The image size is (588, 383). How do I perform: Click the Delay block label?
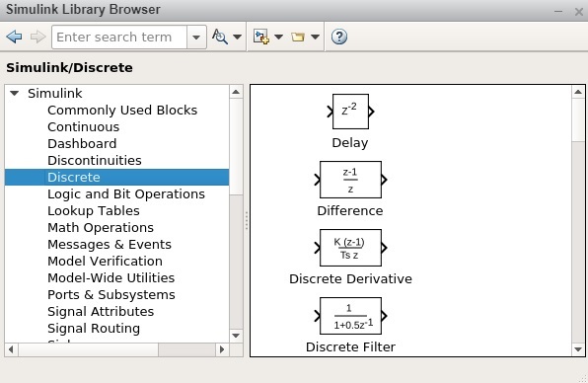tap(350, 142)
